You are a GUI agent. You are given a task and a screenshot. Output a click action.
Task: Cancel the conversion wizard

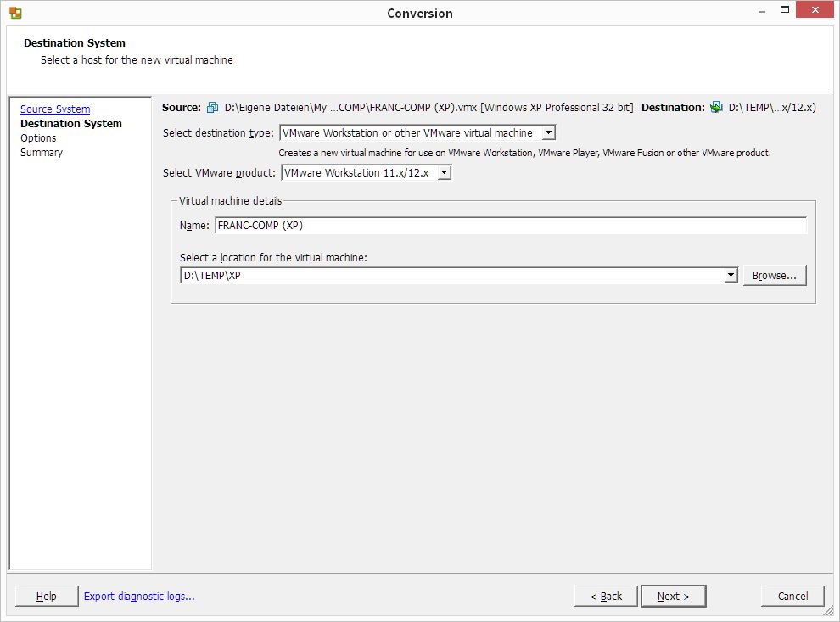(x=792, y=597)
